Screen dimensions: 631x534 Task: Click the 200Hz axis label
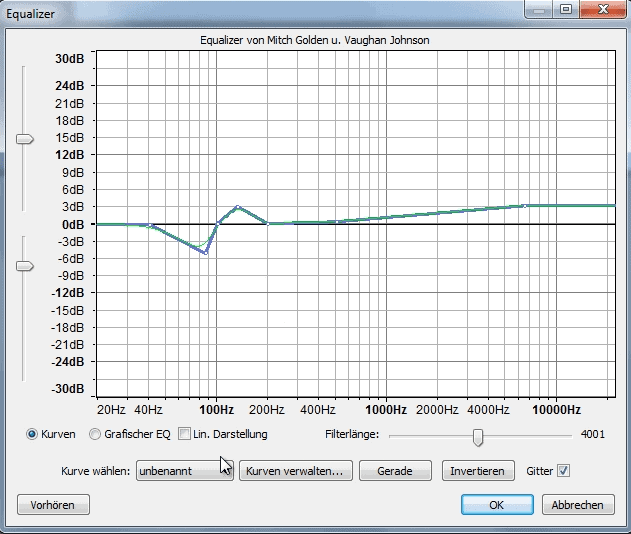[x=266, y=410]
